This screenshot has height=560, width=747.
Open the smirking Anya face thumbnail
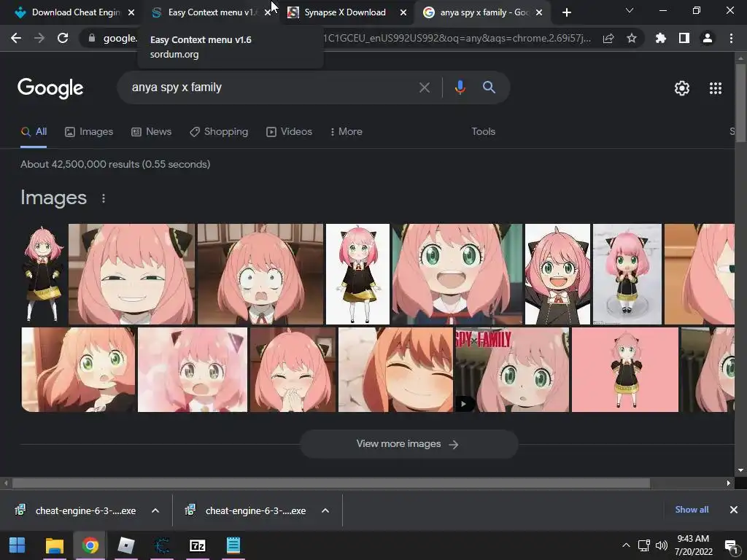[131, 274]
